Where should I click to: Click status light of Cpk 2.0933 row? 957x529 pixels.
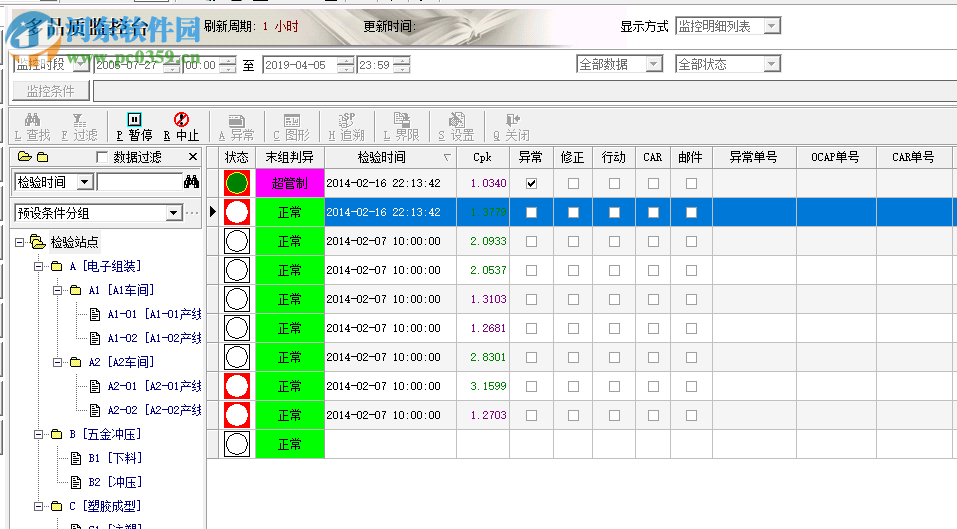237,241
